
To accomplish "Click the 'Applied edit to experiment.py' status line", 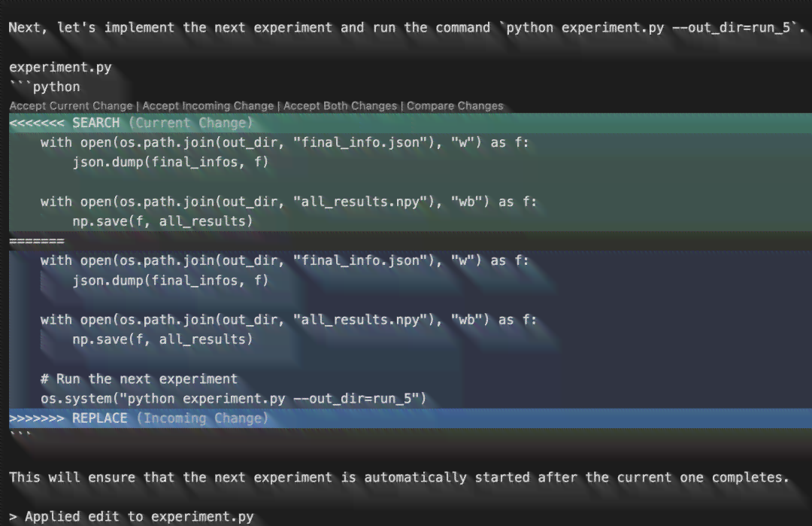I will pyautogui.click(x=132, y=517).
